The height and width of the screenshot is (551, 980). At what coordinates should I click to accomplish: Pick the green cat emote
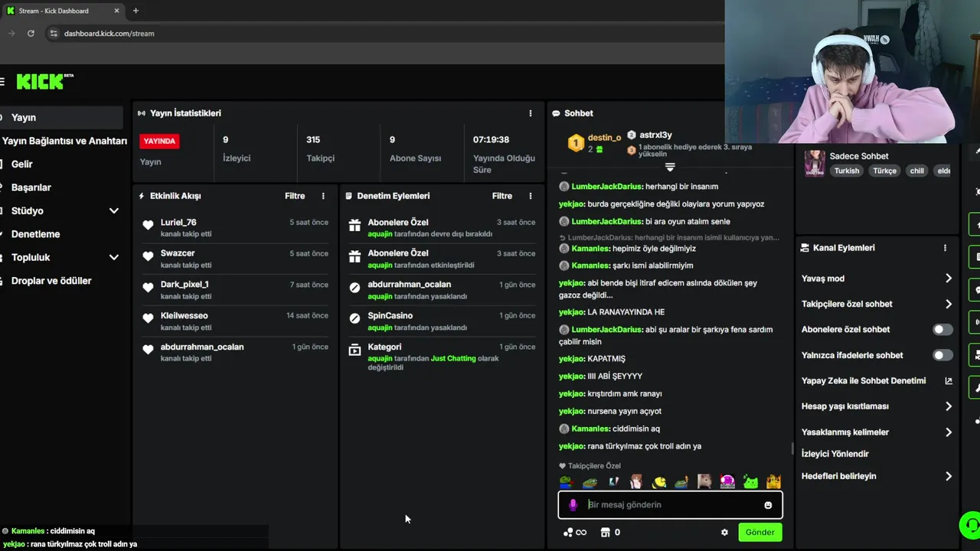coord(751,481)
